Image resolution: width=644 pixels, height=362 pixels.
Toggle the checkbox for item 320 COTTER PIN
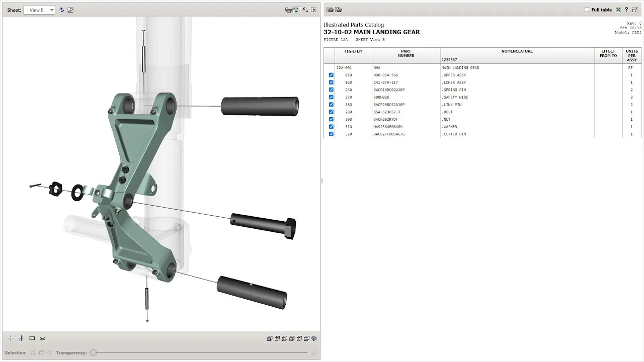point(331,134)
